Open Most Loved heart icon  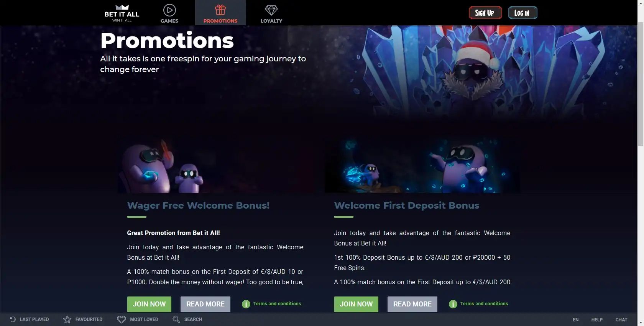pos(122,319)
